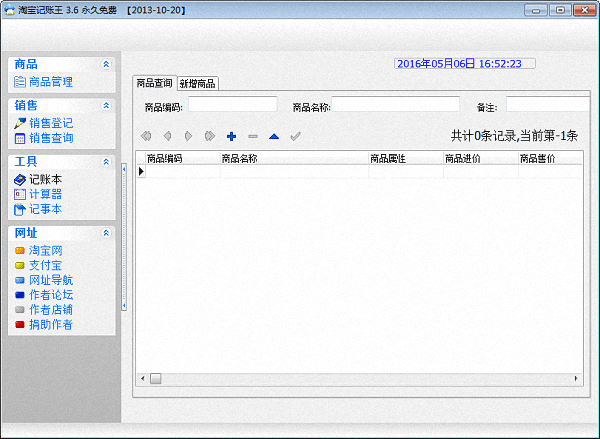The image size is (600, 439).
Task: Open 计算器 calculator tool
Action: pos(44,194)
